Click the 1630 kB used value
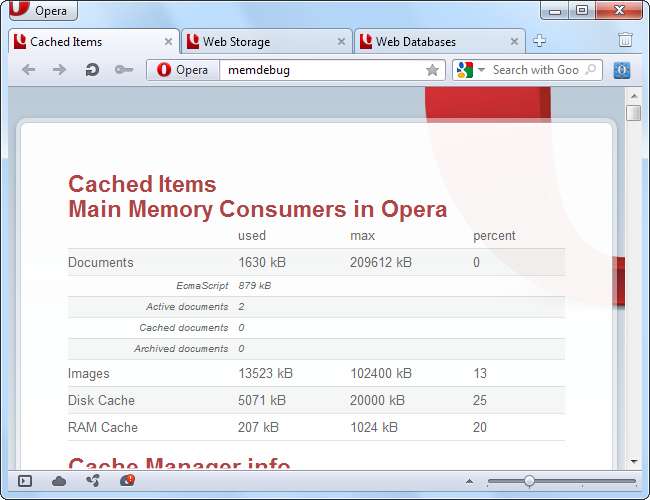 coord(262,262)
